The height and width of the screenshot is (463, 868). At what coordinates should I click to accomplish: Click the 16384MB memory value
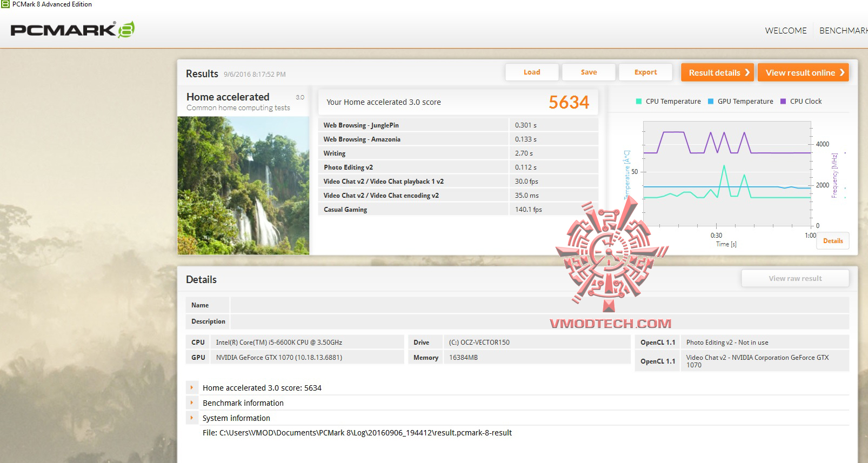pyautogui.click(x=463, y=357)
